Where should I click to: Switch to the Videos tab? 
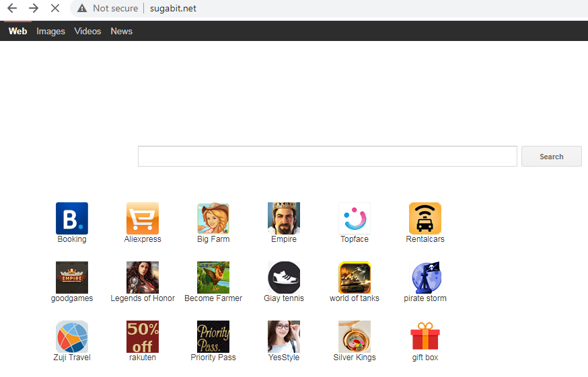click(87, 32)
